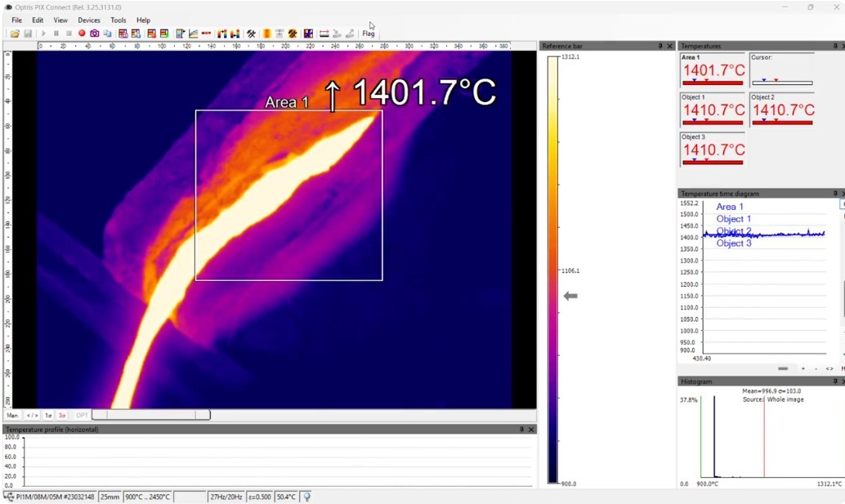The height and width of the screenshot is (504, 845).
Task: Zoom in the temperature time diagram with plus
Action: click(x=803, y=368)
